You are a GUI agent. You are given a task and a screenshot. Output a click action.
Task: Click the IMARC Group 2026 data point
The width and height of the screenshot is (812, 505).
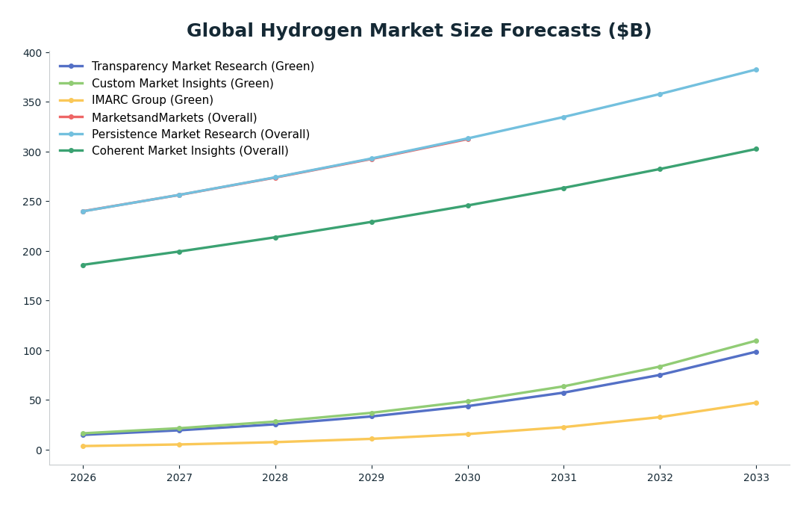[x=84, y=447]
